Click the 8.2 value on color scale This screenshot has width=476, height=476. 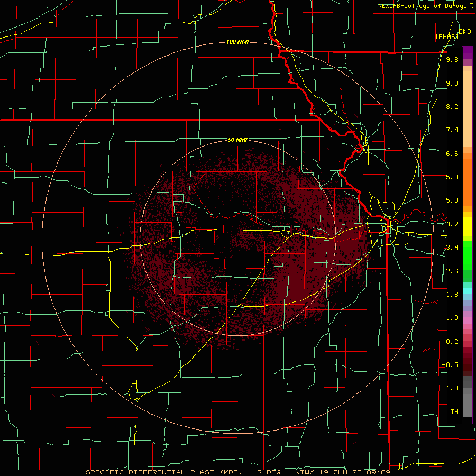pyautogui.click(x=452, y=106)
